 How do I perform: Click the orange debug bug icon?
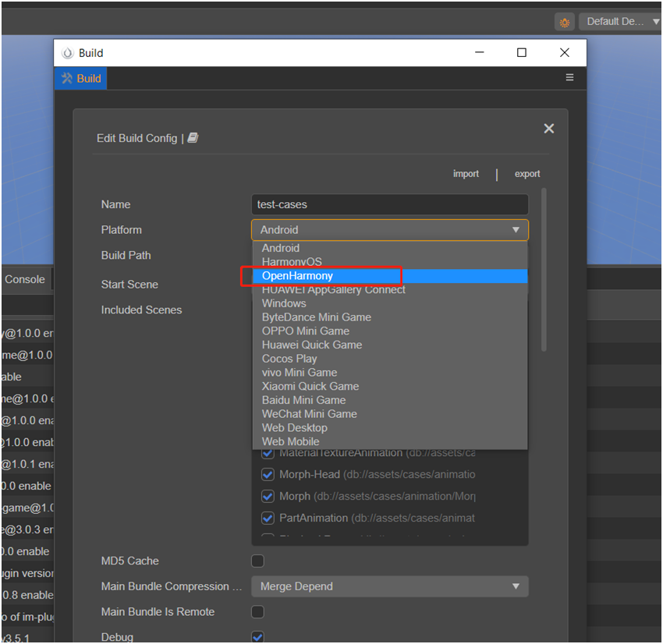click(565, 22)
